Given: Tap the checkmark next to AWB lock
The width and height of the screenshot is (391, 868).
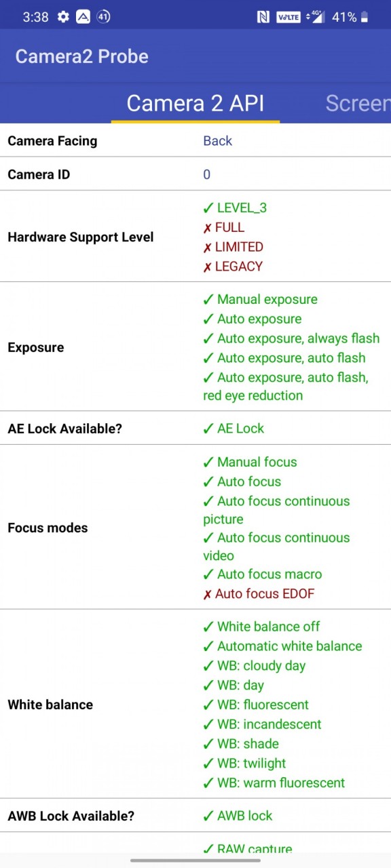Looking at the screenshot, I should pyautogui.click(x=208, y=816).
